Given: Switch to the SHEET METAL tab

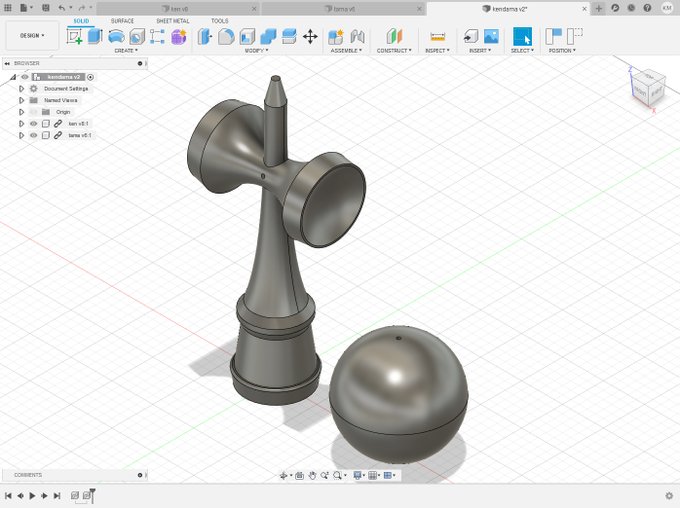Looking at the screenshot, I should click(173, 21).
